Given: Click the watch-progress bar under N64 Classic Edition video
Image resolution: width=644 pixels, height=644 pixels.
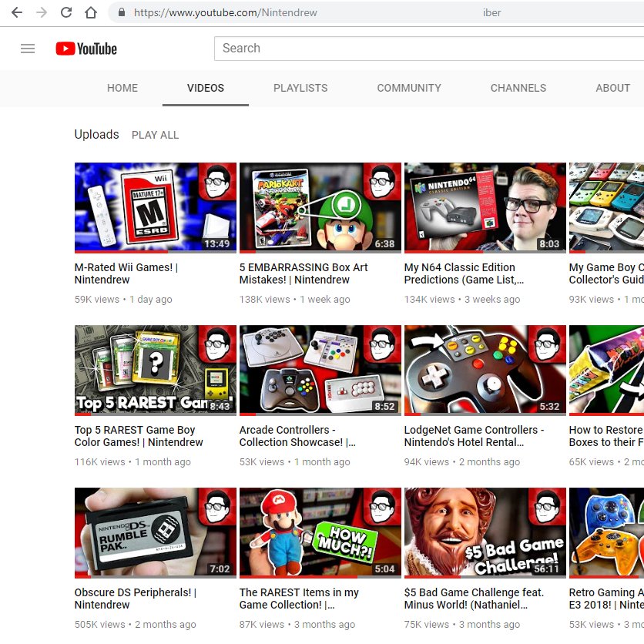Looking at the screenshot, I should (485, 252).
